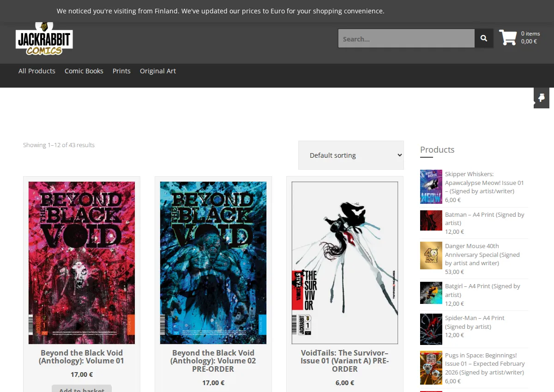Click the Batgirl print thumbnail
Viewport: 554px width, 392px height.
[431, 293]
